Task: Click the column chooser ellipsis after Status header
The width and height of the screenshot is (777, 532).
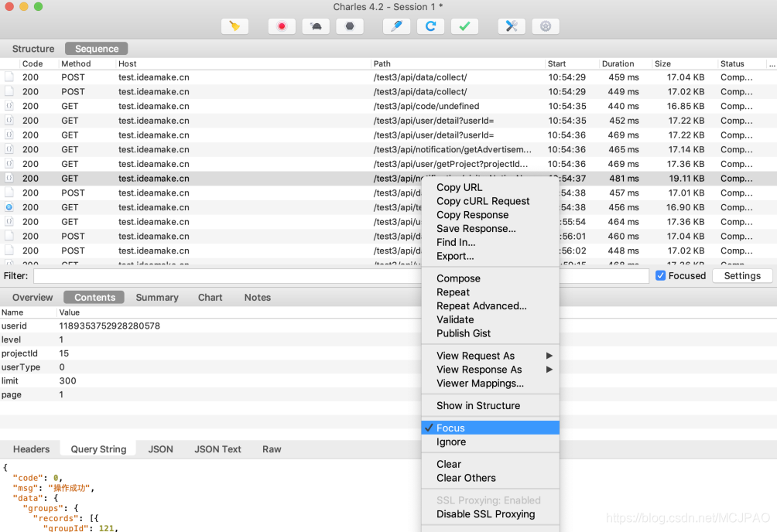Action: pos(772,64)
